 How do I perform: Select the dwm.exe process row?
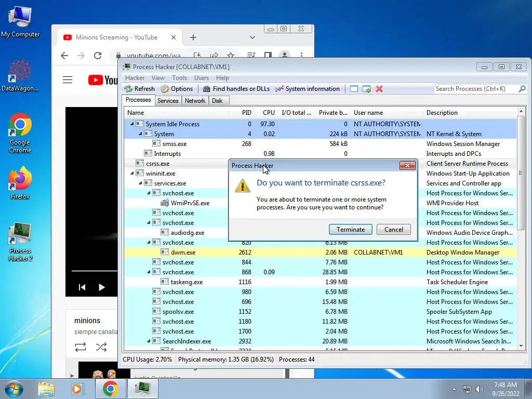point(320,252)
